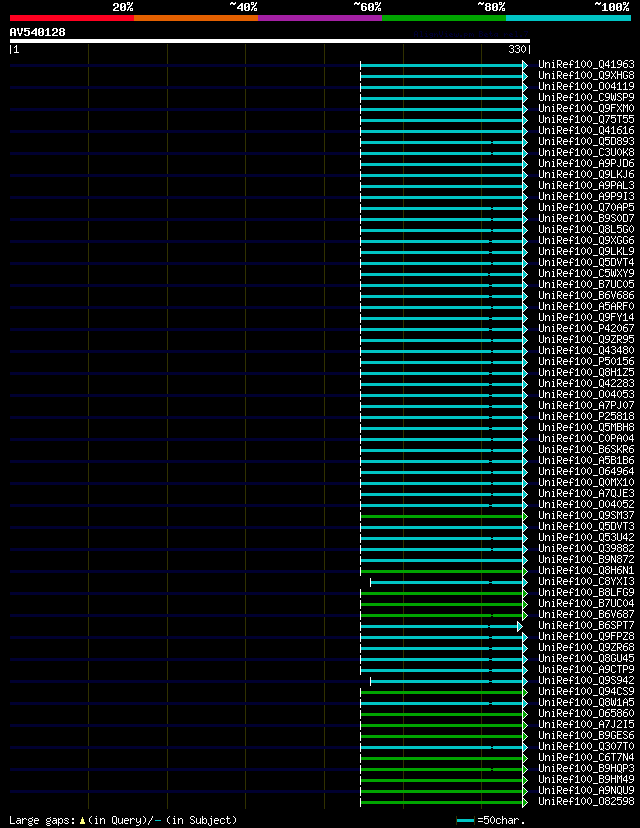Open hit UniRef100_C9WSP9
Image resolution: width=640 pixels, height=828 pixels.
point(586,98)
